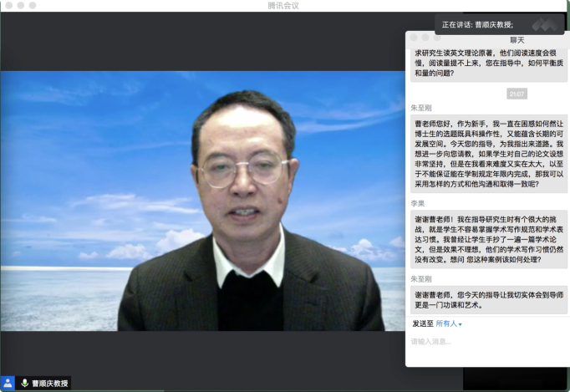Maximize the 腾讯会议 main window
Screen dimensions: 570x392
(x=33, y=5)
